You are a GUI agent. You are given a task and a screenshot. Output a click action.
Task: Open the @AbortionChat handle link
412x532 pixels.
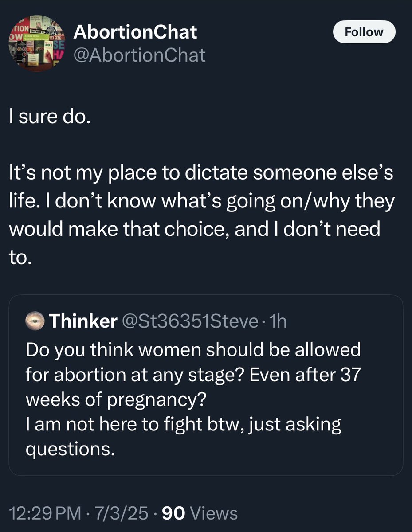point(139,55)
